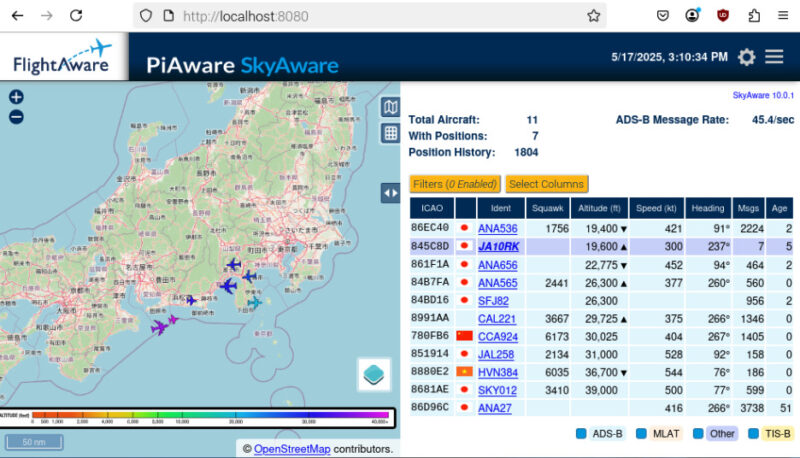Open the ANA565 flight link
The height and width of the screenshot is (458, 800).
(x=497, y=283)
